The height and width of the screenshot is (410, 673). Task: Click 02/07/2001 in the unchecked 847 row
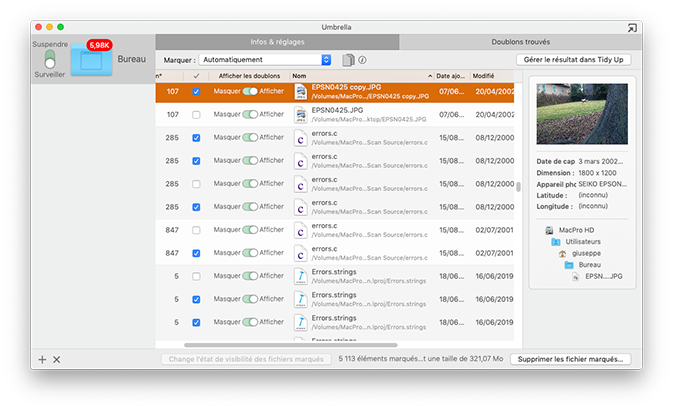(494, 230)
